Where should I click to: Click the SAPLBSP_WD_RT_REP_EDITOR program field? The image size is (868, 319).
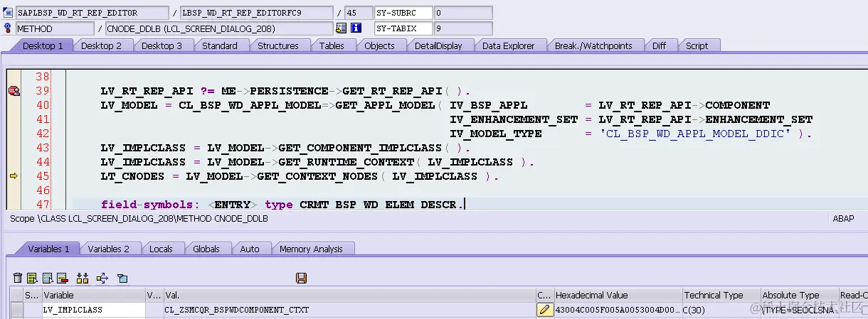91,13
